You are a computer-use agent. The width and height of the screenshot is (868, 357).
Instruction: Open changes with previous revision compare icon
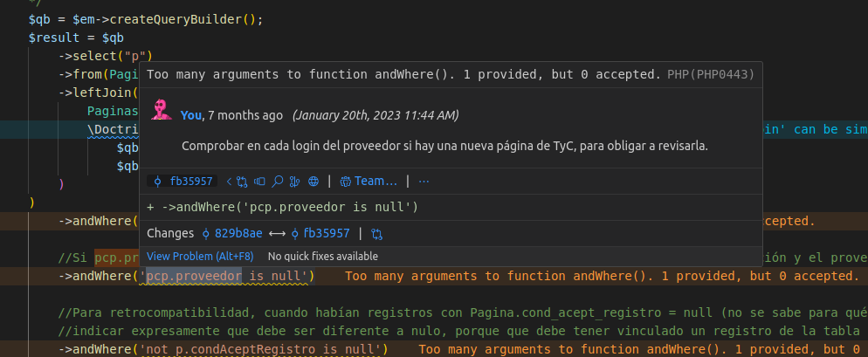(244, 182)
